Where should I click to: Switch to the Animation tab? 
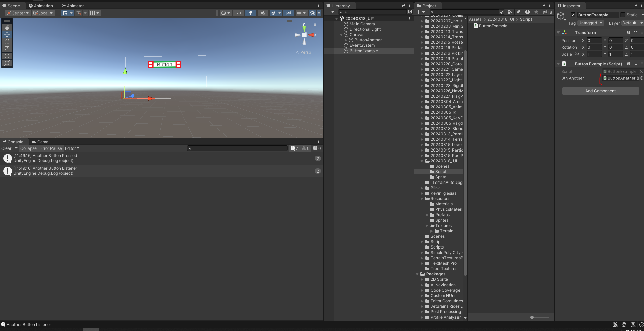(x=41, y=6)
